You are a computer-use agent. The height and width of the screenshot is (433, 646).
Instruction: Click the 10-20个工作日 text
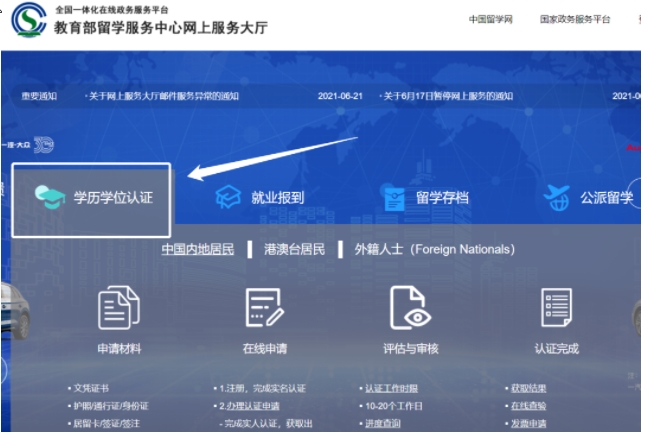tap(394, 406)
